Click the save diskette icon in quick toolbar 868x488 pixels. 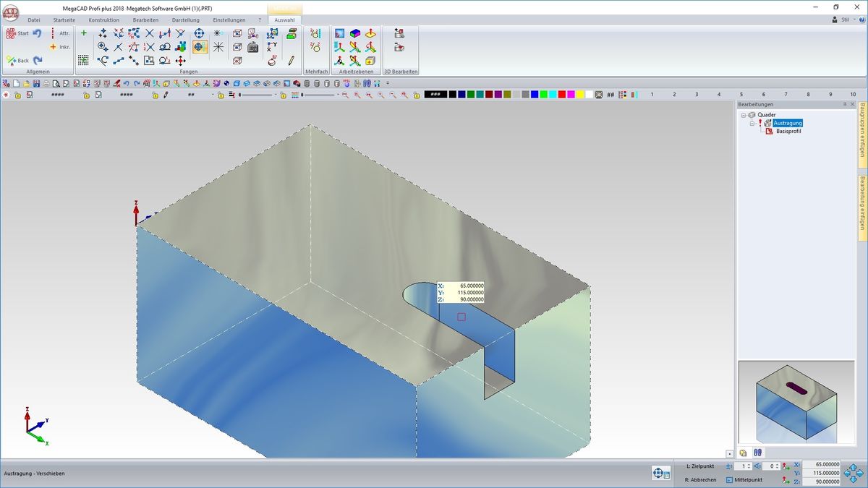[36, 84]
